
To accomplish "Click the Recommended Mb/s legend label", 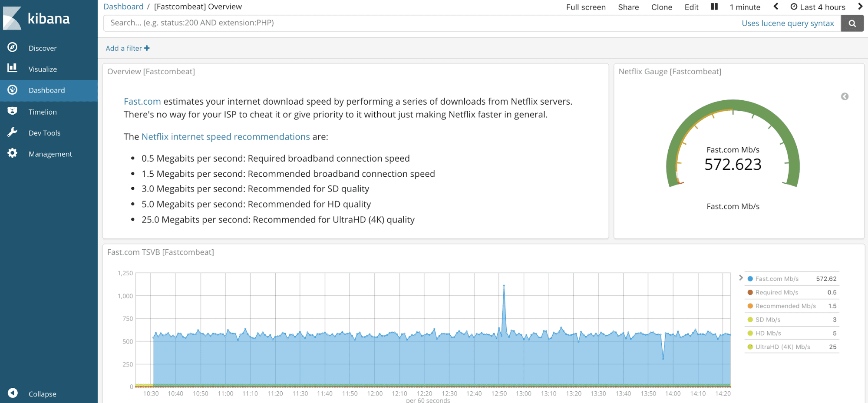I will (785, 306).
